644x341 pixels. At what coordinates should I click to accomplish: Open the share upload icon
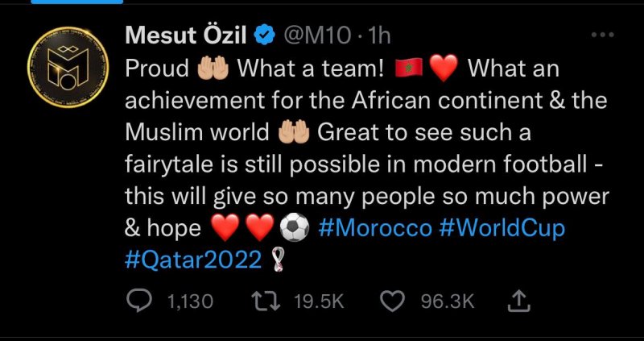click(x=519, y=301)
